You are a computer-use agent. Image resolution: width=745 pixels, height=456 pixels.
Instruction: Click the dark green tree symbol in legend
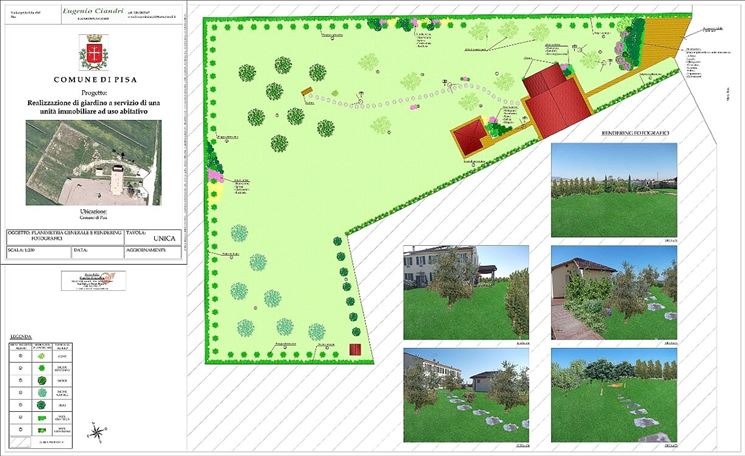pyautogui.click(x=43, y=380)
